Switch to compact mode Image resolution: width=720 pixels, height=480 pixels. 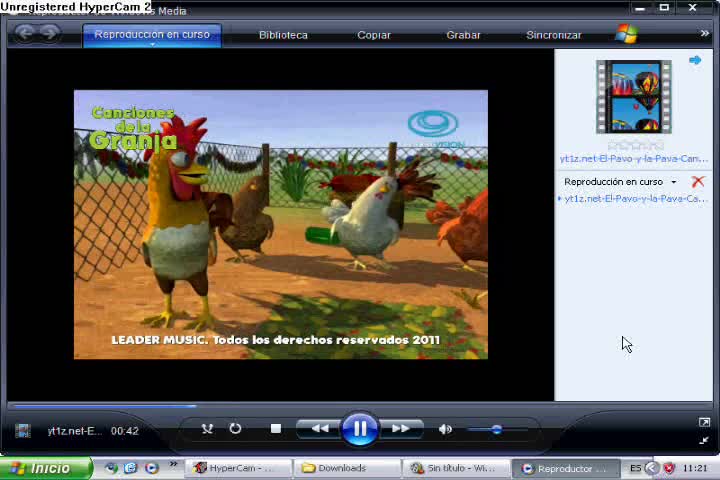pos(704,440)
